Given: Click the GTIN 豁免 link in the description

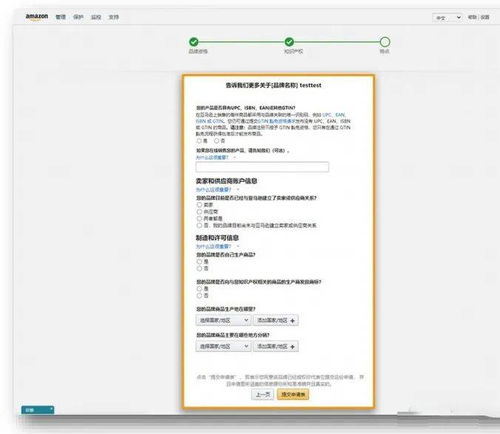Looking at the screenshot, I should pyautogui.click(x=277, y=121).
